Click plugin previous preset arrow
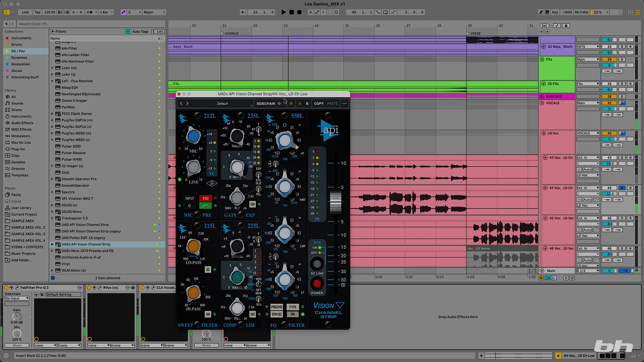This screenshot has width=644, height=362. click(x=181, y=104)
